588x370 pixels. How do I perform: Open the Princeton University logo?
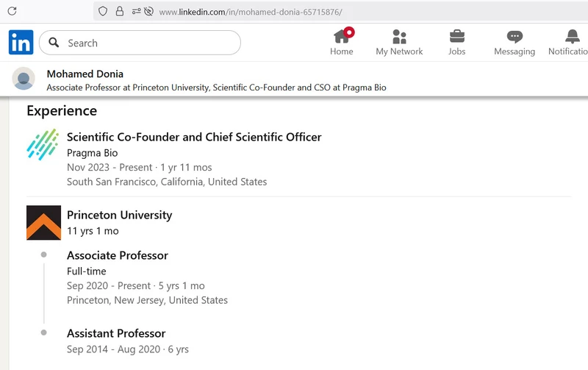43,223
